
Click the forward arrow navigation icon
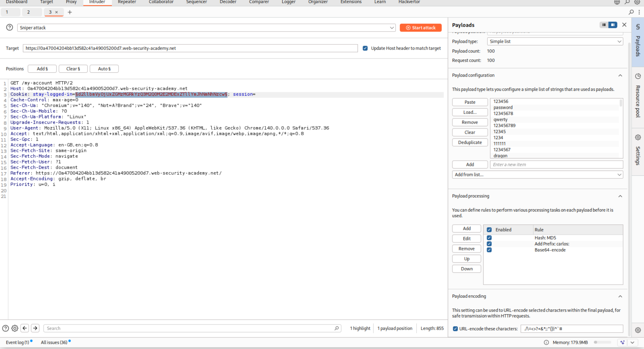tap(35, 328)
